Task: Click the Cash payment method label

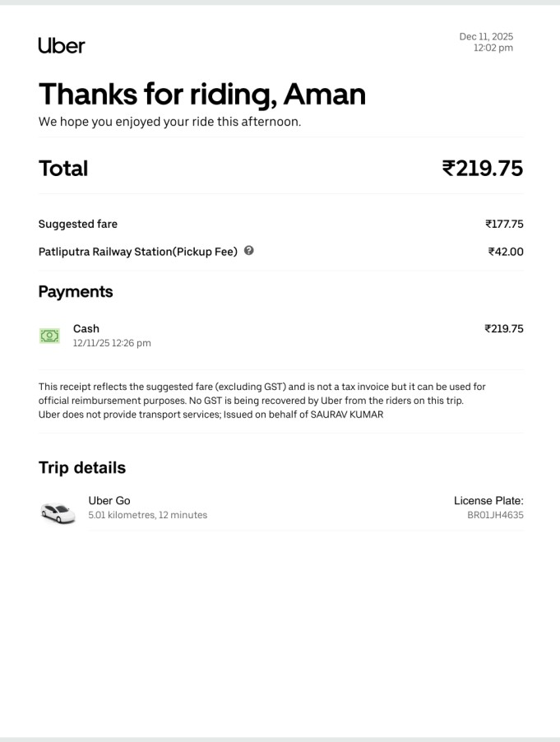Action: [86, 328]
